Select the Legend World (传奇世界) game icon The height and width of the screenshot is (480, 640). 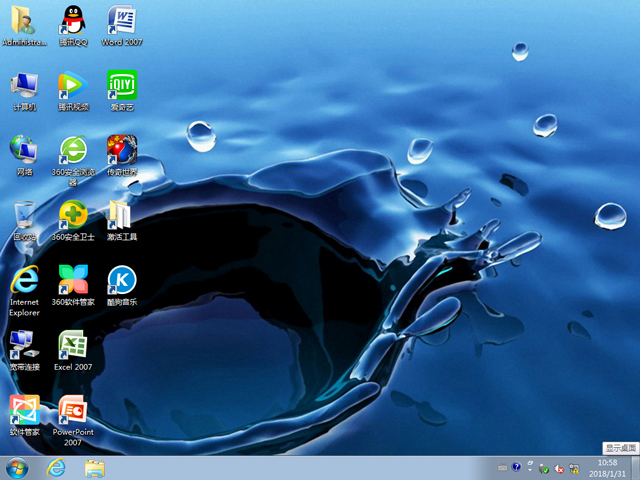tap(121, 151)
